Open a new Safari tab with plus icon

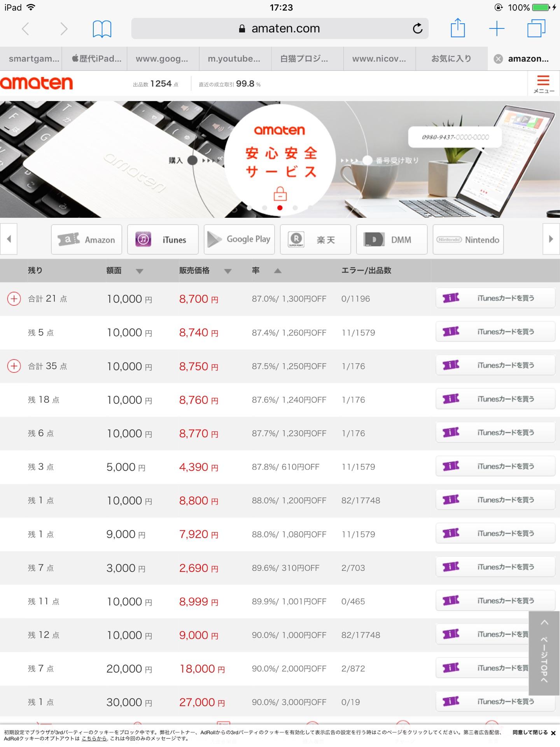coord(497,29)
